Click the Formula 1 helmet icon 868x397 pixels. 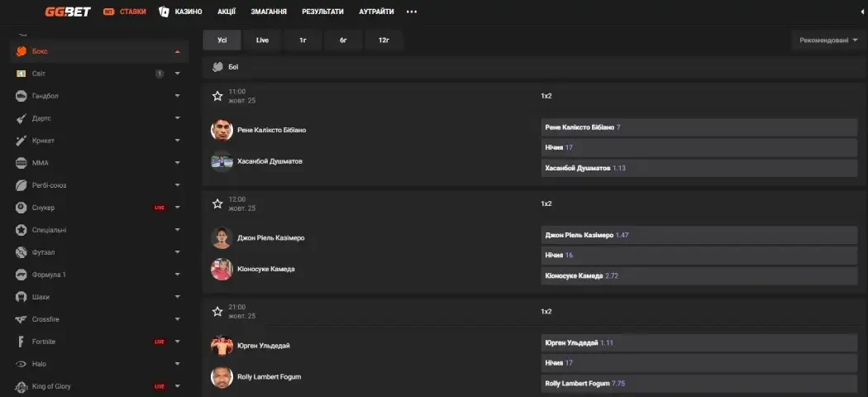coord(21,275)
